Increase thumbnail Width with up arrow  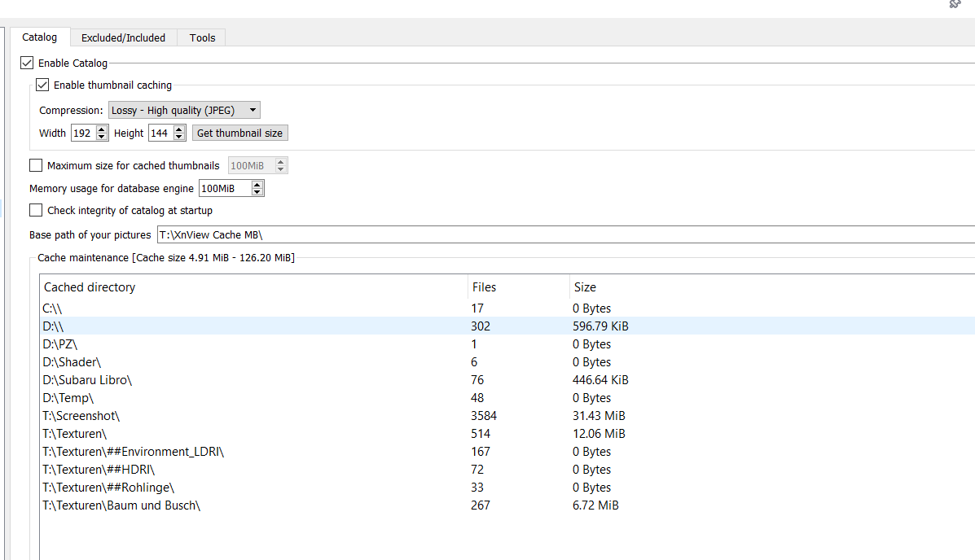pyautogui.click(x=102, y=129)
